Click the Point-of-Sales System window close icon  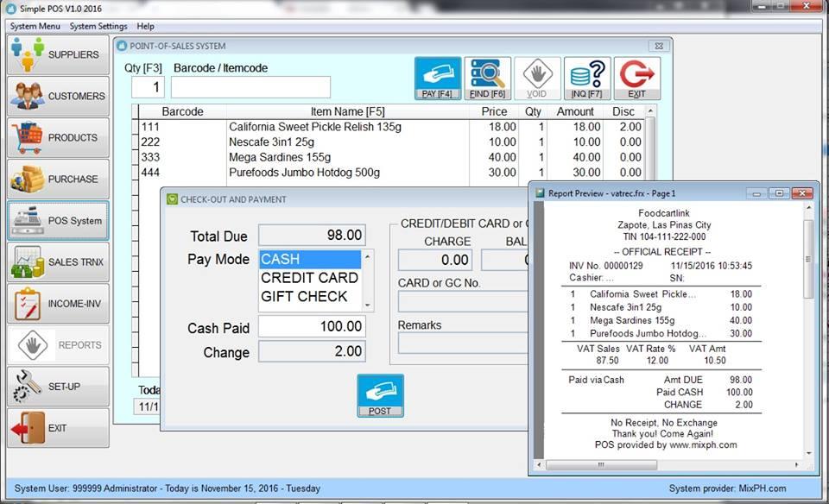point(659,46)
